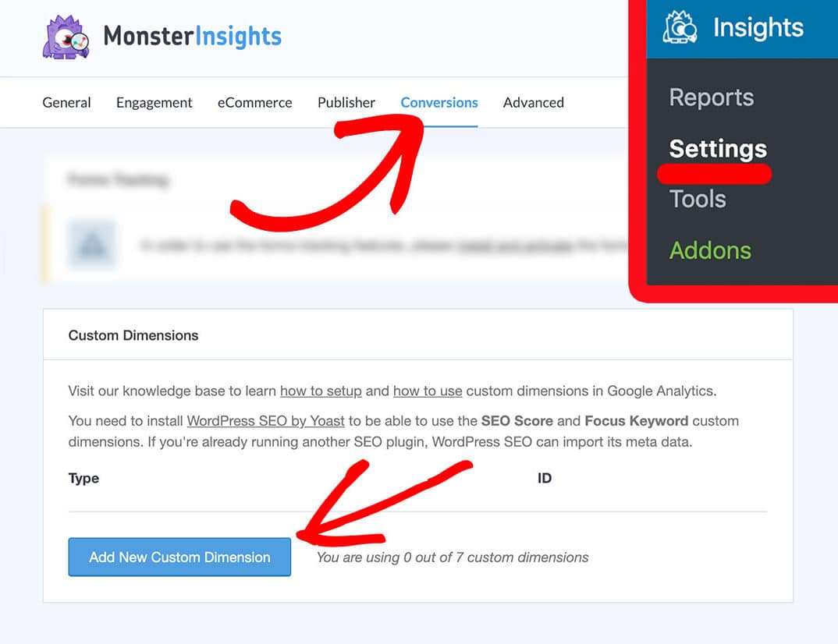
Task: Open the Advanced tab
Action: 534,103
